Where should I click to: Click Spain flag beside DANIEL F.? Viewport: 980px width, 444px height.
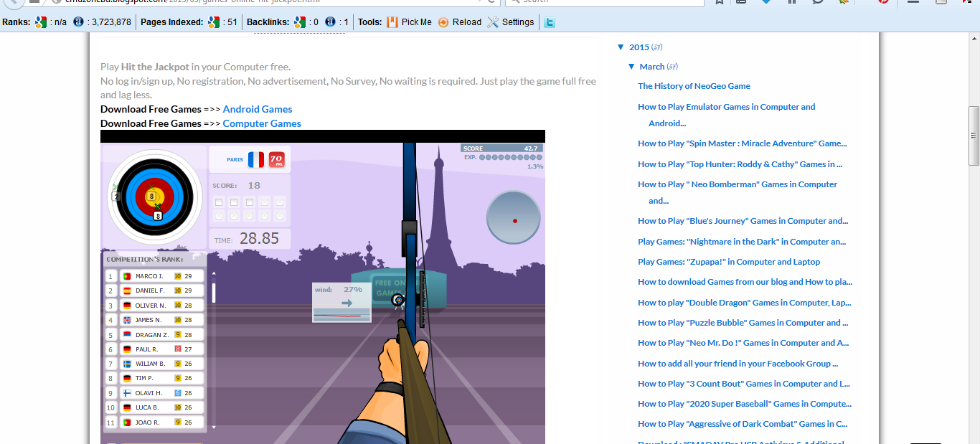coord(127,291)
